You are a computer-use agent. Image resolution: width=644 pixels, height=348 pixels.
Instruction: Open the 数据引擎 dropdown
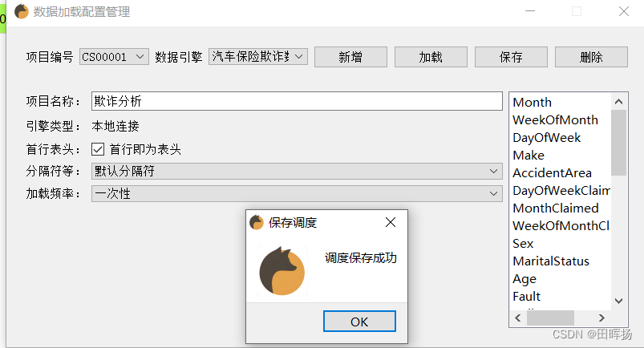pyautogui.click(x=258, y=57)
